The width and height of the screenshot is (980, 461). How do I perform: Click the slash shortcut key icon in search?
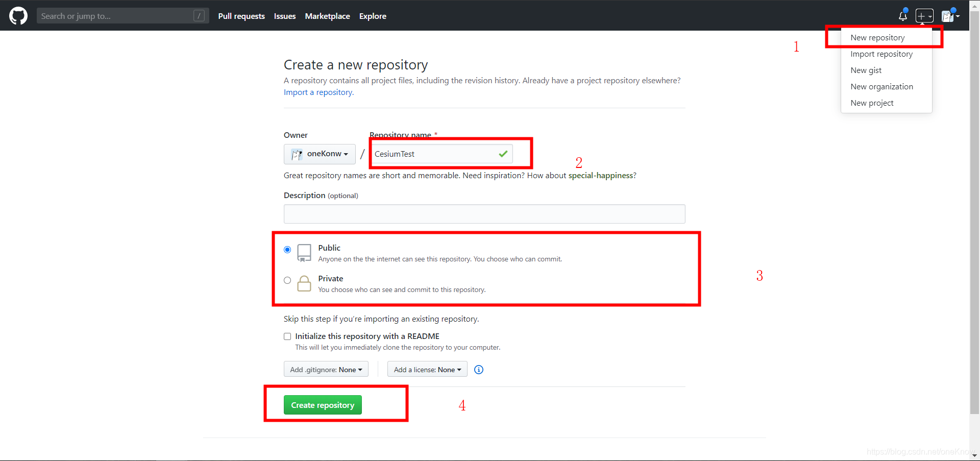[x=199, y=16]
